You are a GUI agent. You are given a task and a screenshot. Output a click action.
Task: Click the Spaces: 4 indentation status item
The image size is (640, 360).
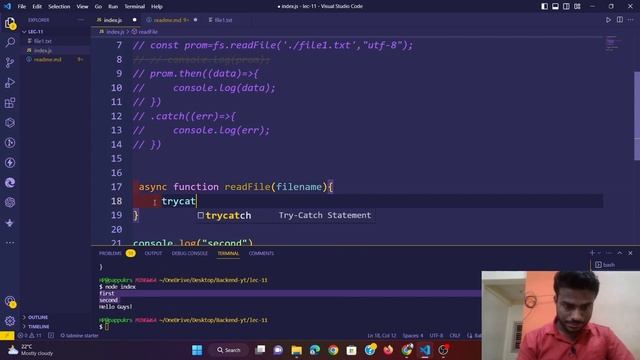click(x=413, y=336)
